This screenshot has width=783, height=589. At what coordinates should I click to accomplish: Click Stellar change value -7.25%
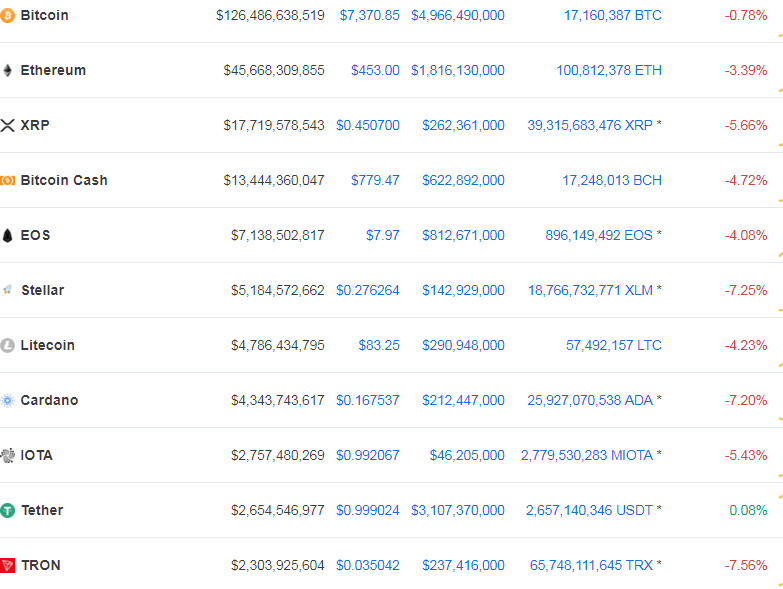(746, 290)
